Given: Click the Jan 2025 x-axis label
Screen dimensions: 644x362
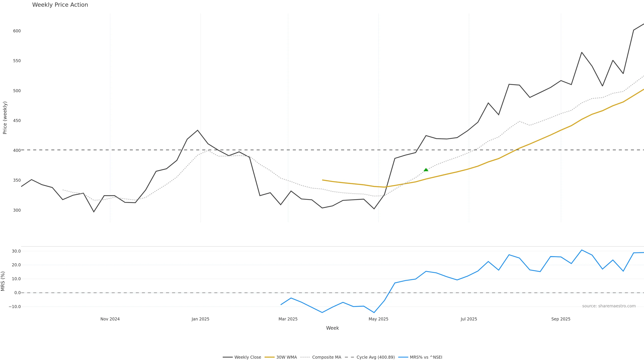Looking at the screenshot, I should click(201, 319).
